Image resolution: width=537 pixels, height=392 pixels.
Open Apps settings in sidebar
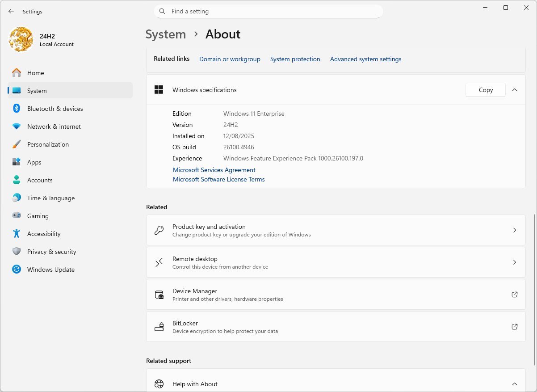tap(70, 162)
